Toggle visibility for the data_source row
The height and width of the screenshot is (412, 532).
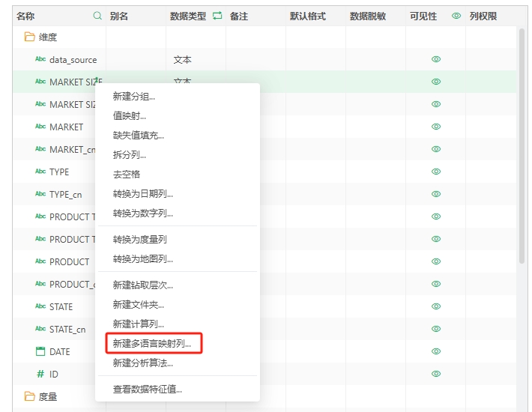[436, 59]
